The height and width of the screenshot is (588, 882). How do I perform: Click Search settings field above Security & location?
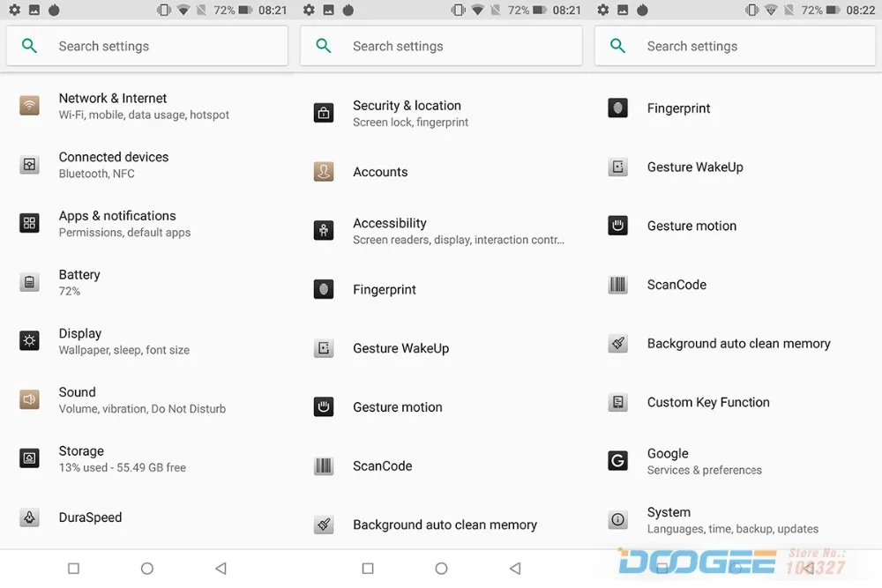pyautogui.click(x=441, y=46)
